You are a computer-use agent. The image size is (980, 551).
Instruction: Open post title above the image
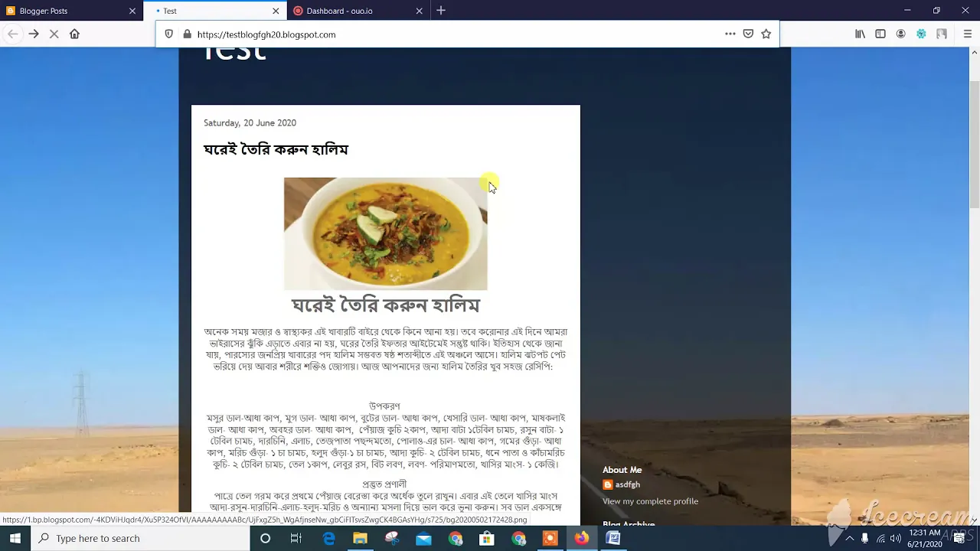click(276, 149)
